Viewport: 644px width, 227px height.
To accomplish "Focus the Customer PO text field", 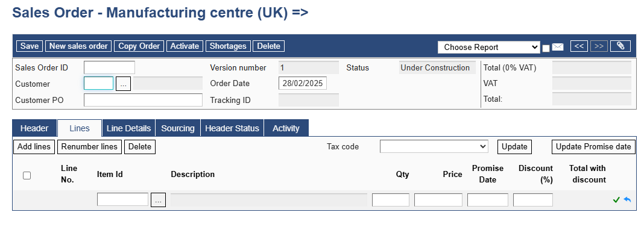I will point(143,100).
